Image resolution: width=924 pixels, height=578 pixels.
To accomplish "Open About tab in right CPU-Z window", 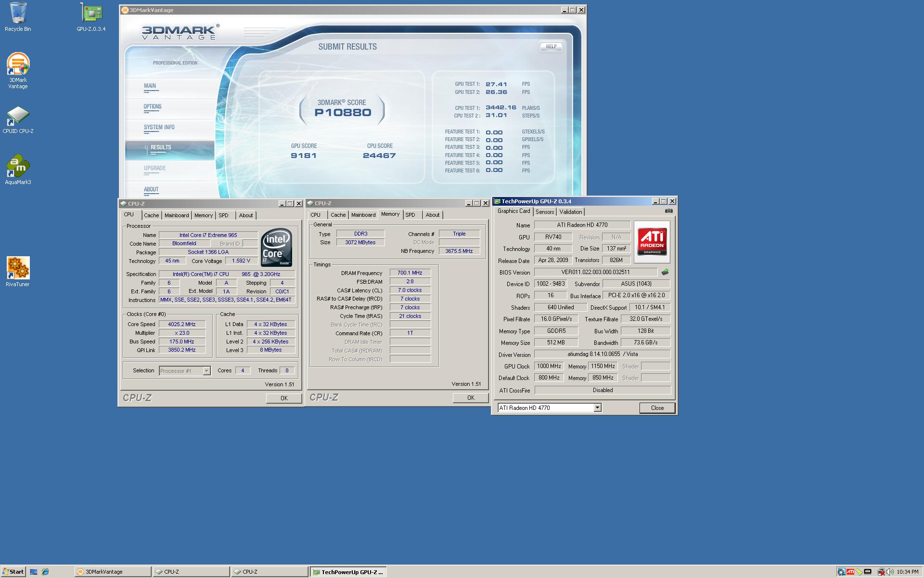I will pos(433,215).
